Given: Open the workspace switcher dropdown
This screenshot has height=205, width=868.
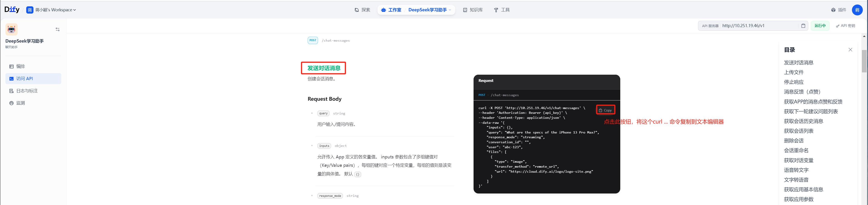Looking at the screenshot, I should point(51,10).
